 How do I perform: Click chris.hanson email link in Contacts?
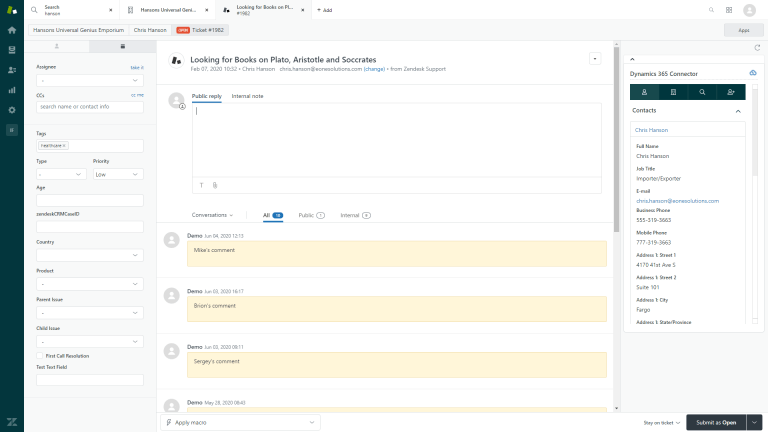[677, 201]
